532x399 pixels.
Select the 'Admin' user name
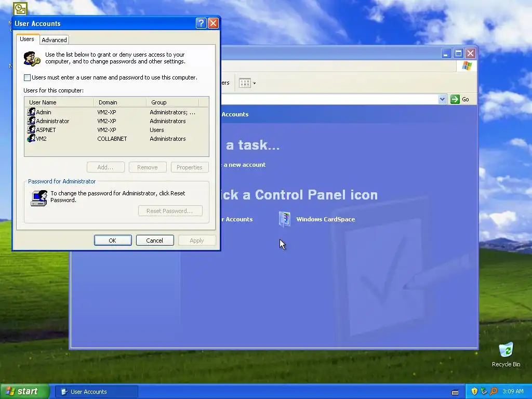click(x=44, y=112)
